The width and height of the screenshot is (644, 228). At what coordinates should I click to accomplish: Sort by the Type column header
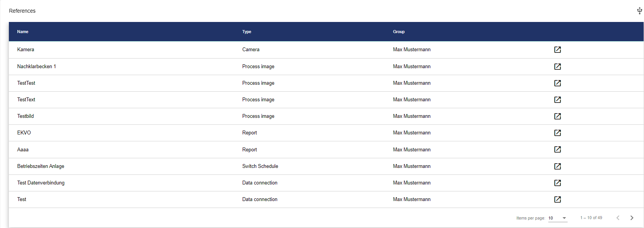coord(247,32)
